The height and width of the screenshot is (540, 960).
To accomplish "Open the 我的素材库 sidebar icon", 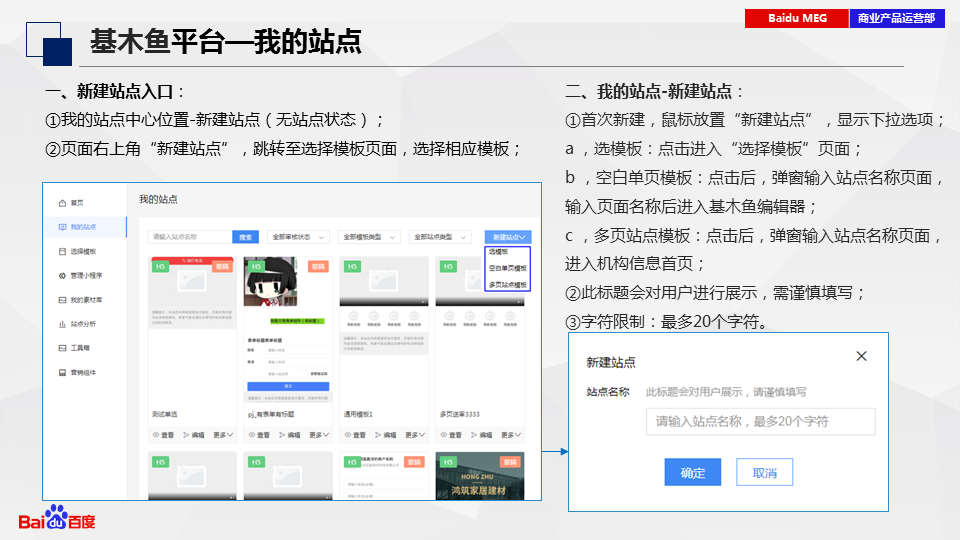I will [62, 300].
